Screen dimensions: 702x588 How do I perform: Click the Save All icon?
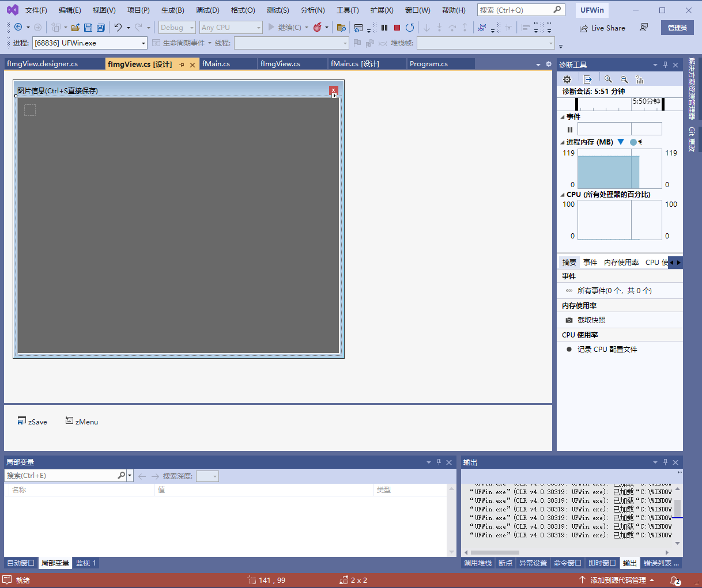(101, 27)
